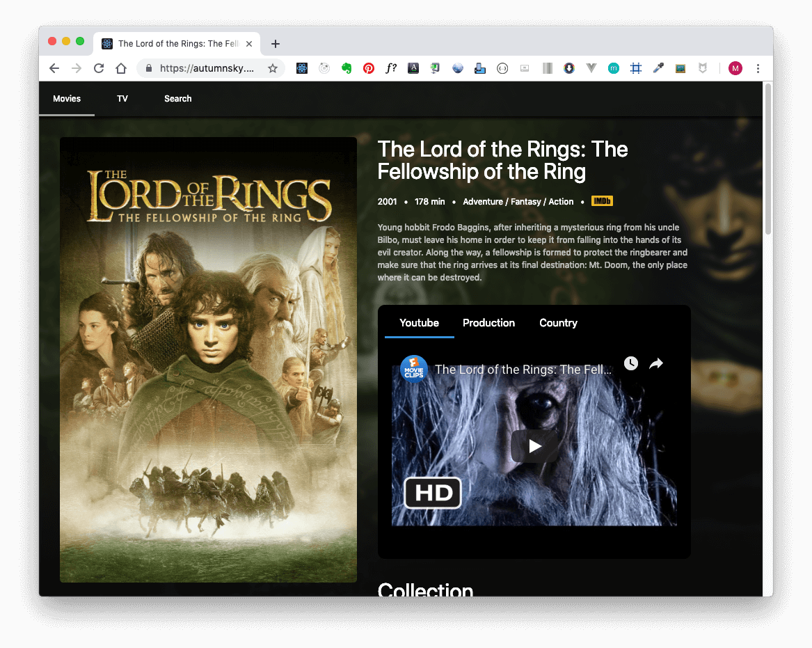Viewport: 812px width, 648px height.
Task: Bookmark this page with the star icon
Action: 273,68
